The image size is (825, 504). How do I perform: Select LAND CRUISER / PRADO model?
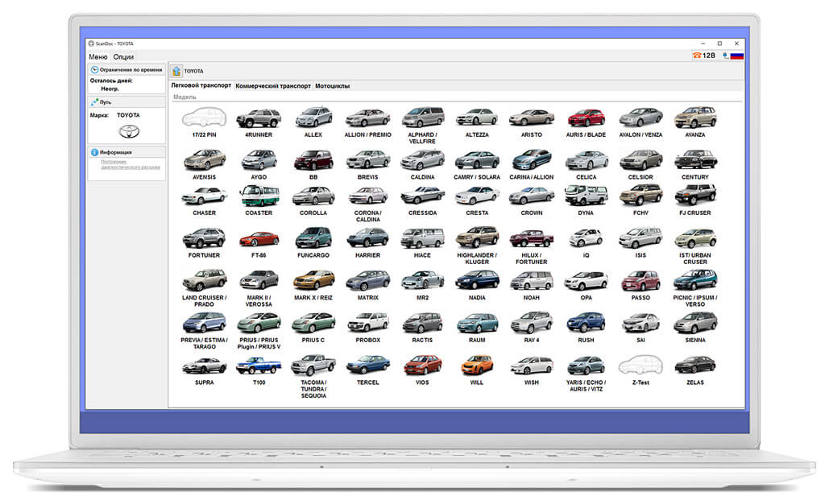click(204, 280)
